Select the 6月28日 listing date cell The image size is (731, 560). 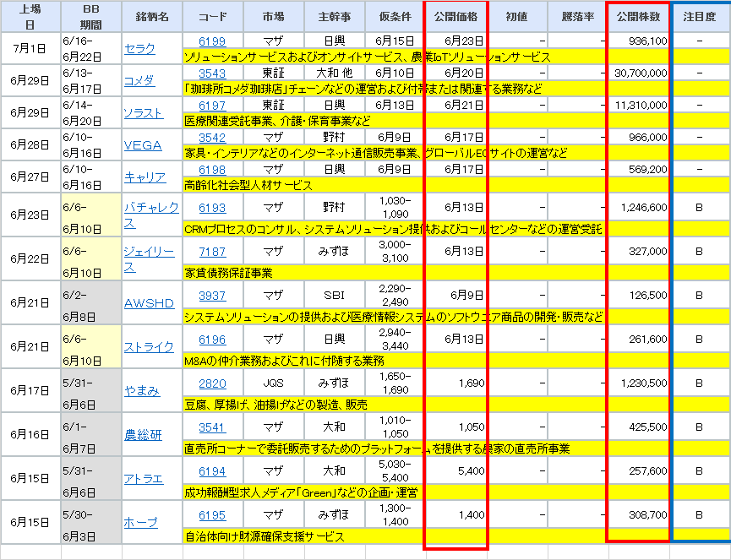point(30,145)
